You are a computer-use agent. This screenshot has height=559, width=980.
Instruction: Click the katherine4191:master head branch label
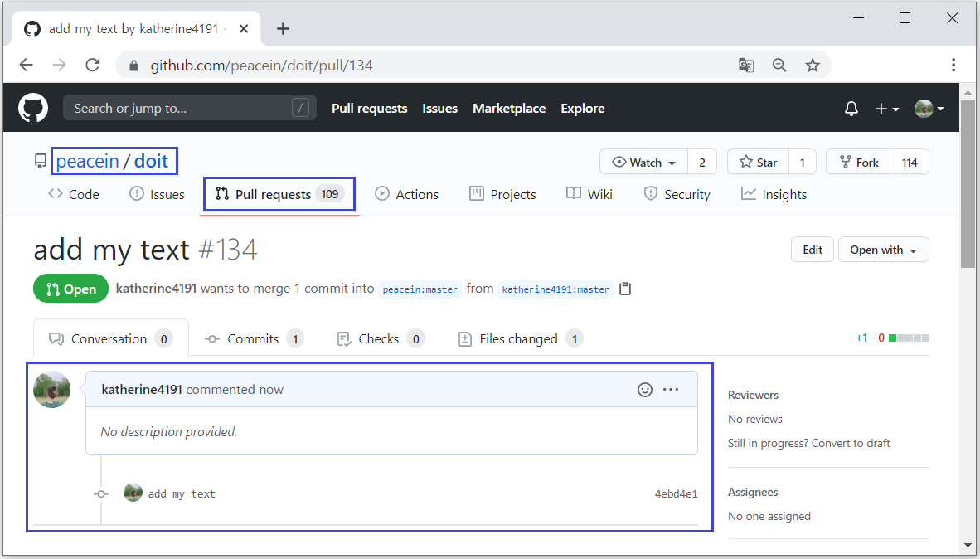(555, 289)
